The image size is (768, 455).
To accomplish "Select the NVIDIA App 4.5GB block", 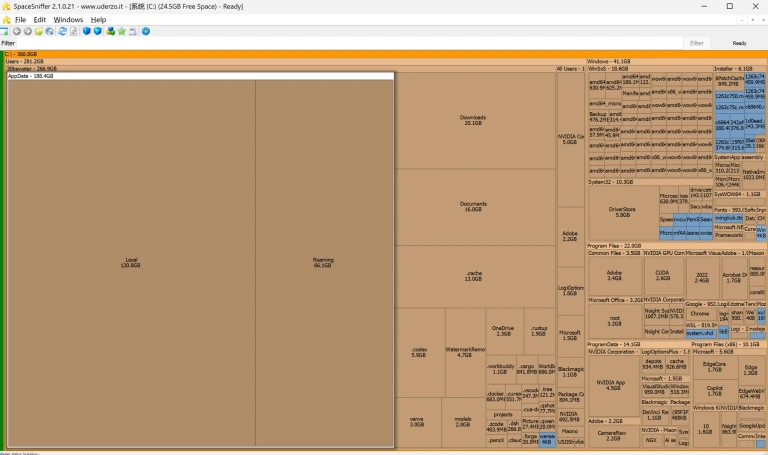I will [x=612, y=385].
